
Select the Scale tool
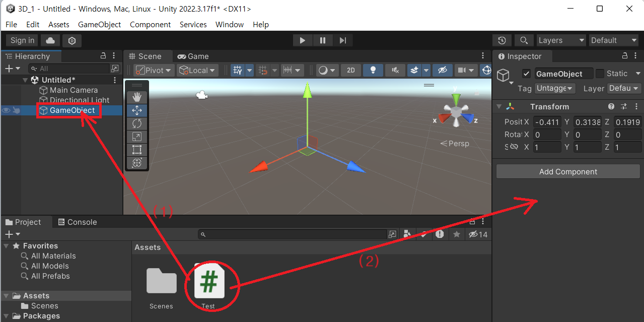click(136, 137)
